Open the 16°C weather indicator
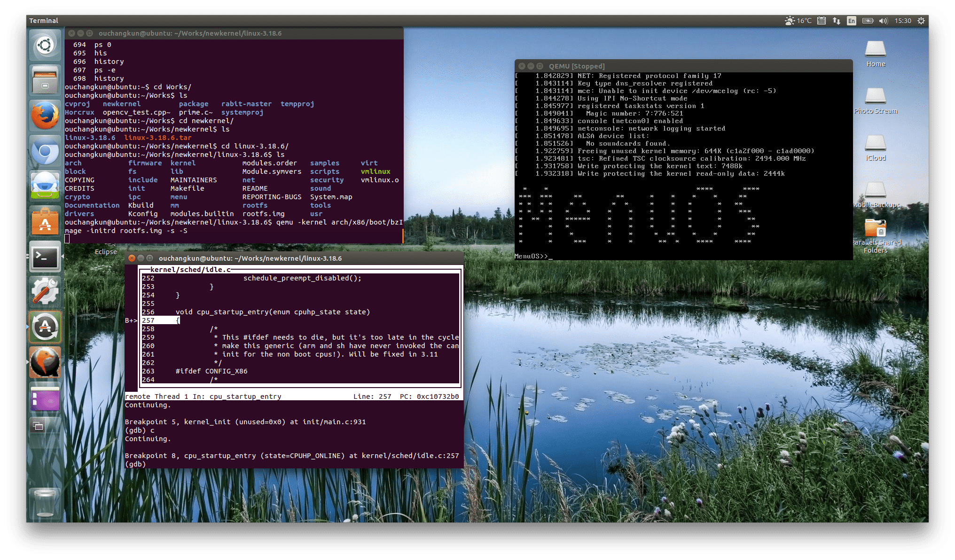The width and height of the screenshot is (955, 560). coord(798,21)
